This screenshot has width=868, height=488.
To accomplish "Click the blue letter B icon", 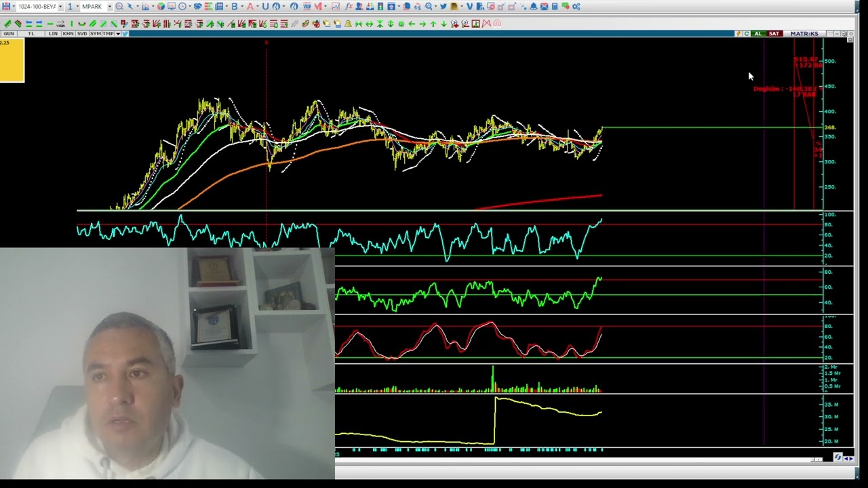I will click(234, 7).
